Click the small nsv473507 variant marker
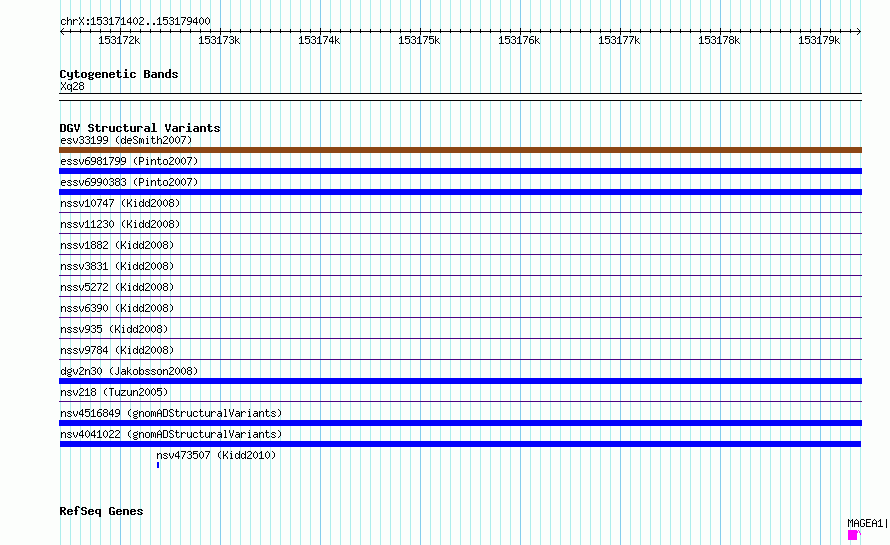 158,465
